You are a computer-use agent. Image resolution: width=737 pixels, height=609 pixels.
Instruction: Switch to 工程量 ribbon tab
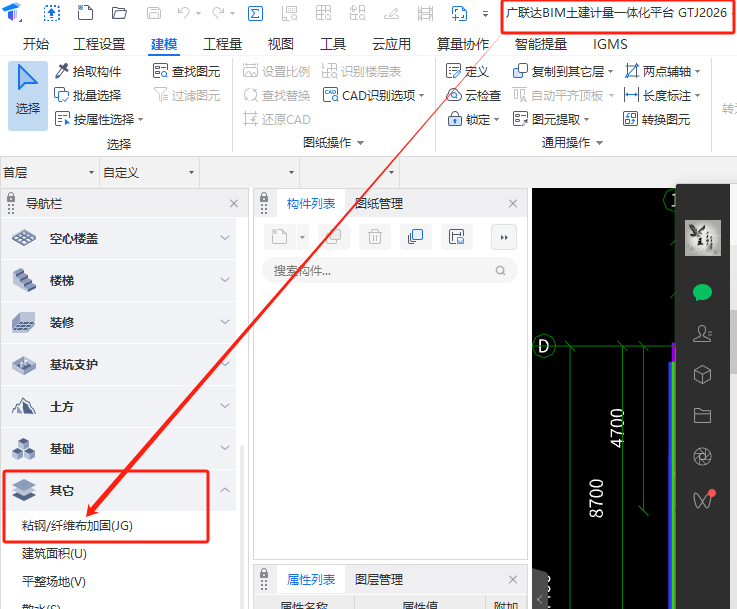(x=222, y=44)
